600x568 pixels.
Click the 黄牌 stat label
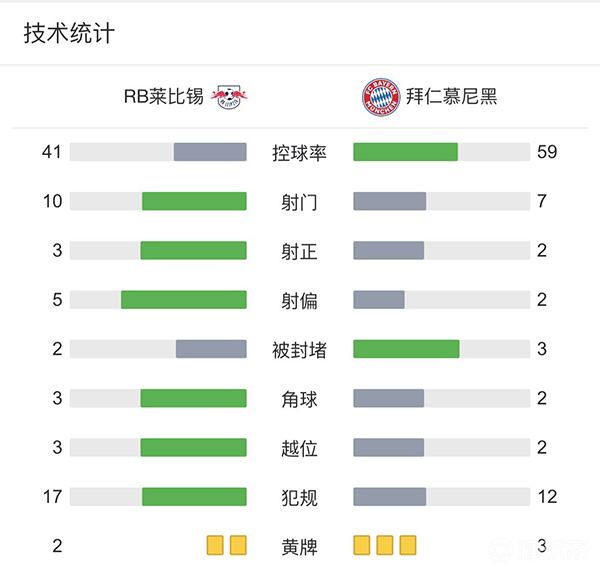[300, 546]
